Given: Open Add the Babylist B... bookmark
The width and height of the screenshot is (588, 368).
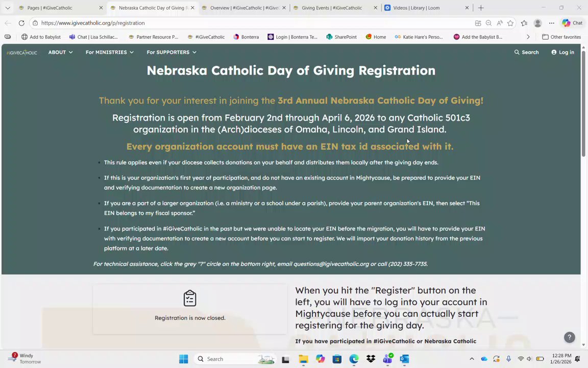Looking at the screenshot, I should click(x=478, y=37).
